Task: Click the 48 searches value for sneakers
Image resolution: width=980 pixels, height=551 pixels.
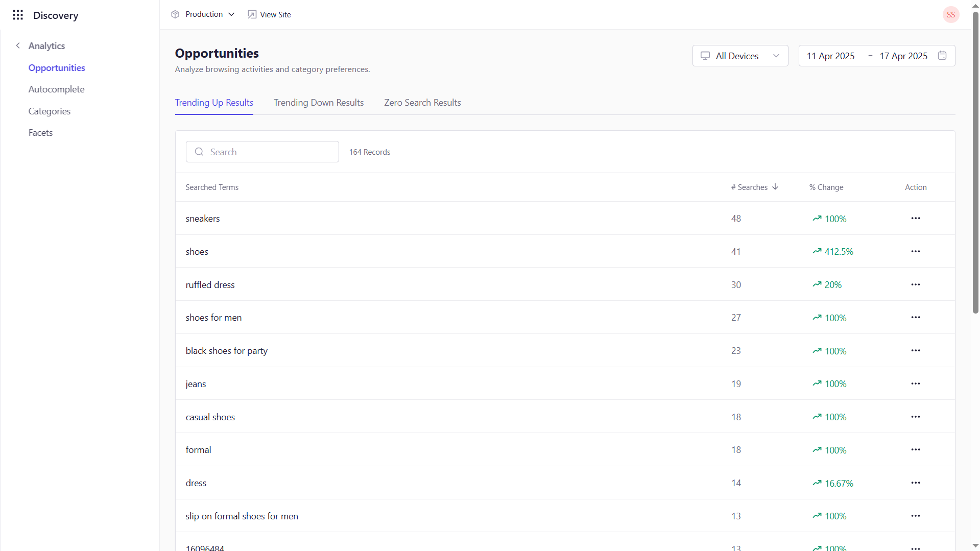Action: click(x=736, y=219)
